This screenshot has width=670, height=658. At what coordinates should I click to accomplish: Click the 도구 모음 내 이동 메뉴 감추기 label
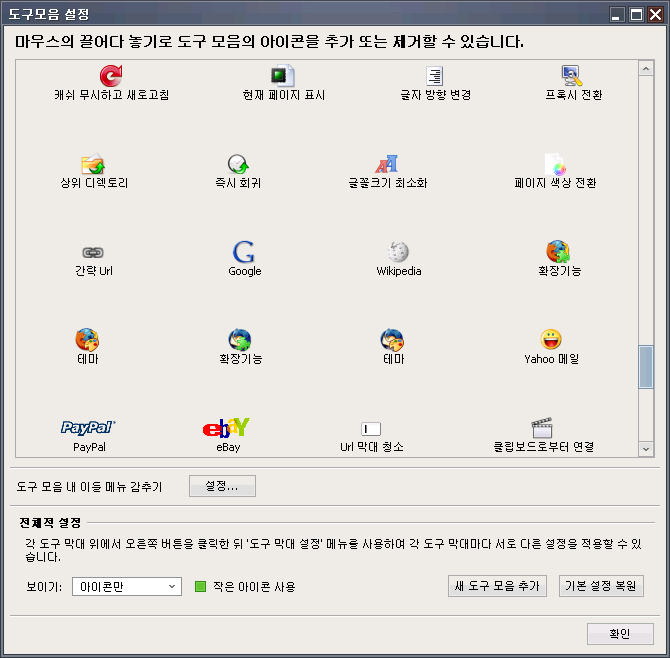pos(89,486)
